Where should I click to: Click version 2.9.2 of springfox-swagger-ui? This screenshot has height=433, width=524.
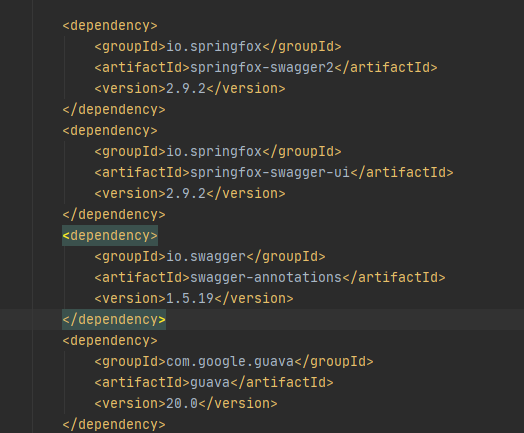coord(186,193)
